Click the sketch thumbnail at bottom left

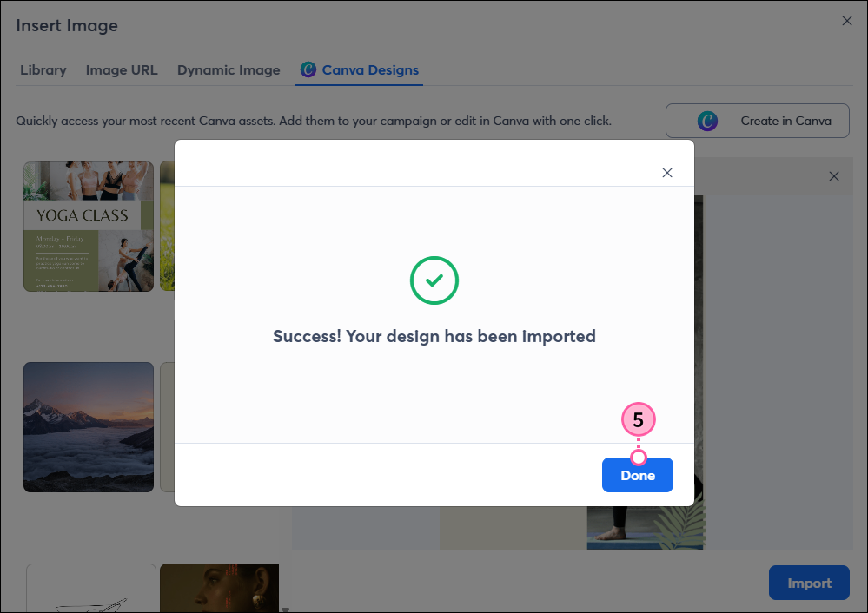[x=90, y=590]
